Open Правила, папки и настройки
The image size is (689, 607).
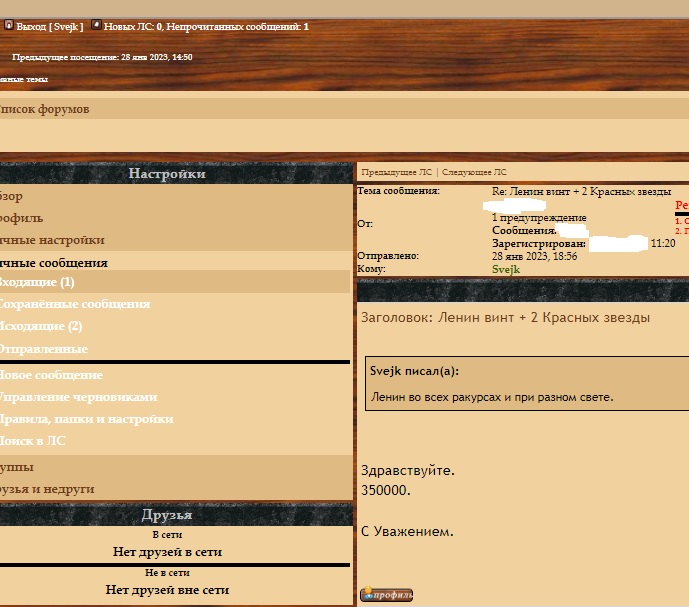click(86, 419)
